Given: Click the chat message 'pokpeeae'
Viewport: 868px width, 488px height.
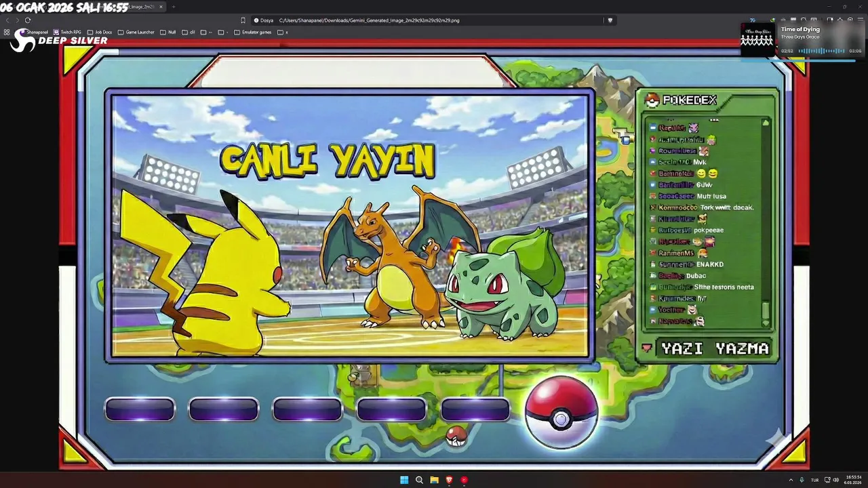Looking at the screenshot, I should click(709, 230).
